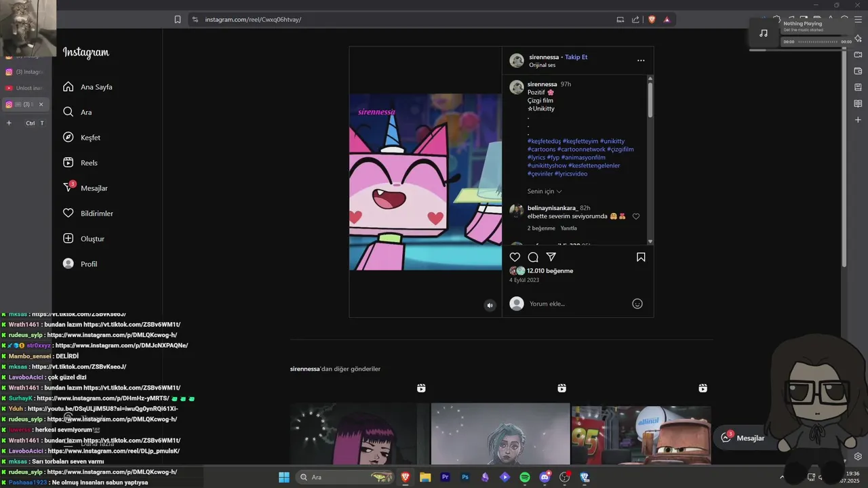Open the #lyricsvideo hashtag
Screen dimensions: 868x488
click(x=571, y=174)
